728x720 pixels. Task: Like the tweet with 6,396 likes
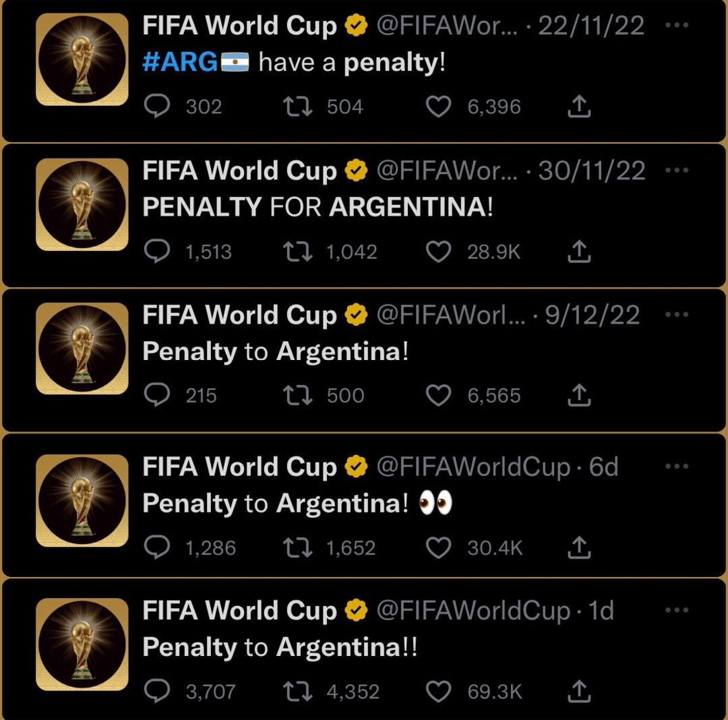439,107
